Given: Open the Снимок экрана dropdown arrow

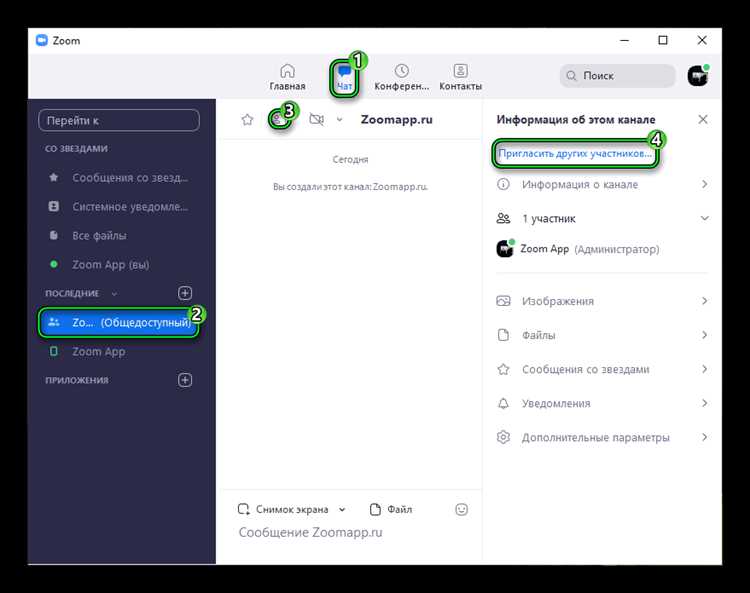Looking at the screenshot, I should [x=342, y=509].
